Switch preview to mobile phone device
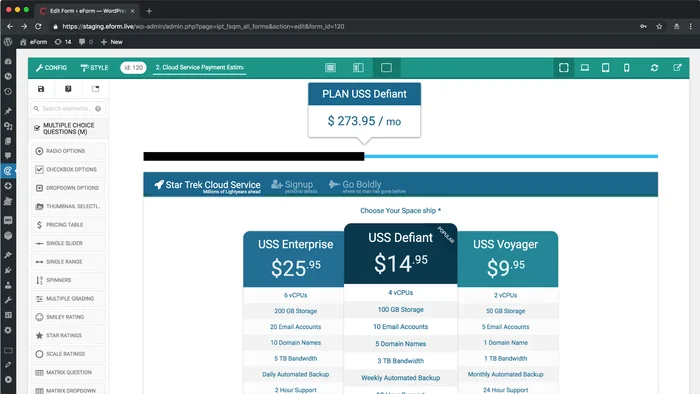 coord(626,67)
